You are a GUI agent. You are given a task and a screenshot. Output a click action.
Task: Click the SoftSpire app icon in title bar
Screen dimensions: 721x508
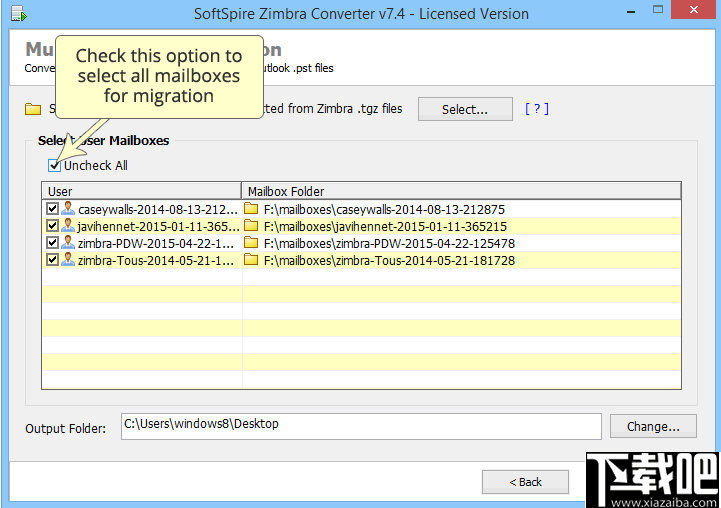[x=18, y=13]
